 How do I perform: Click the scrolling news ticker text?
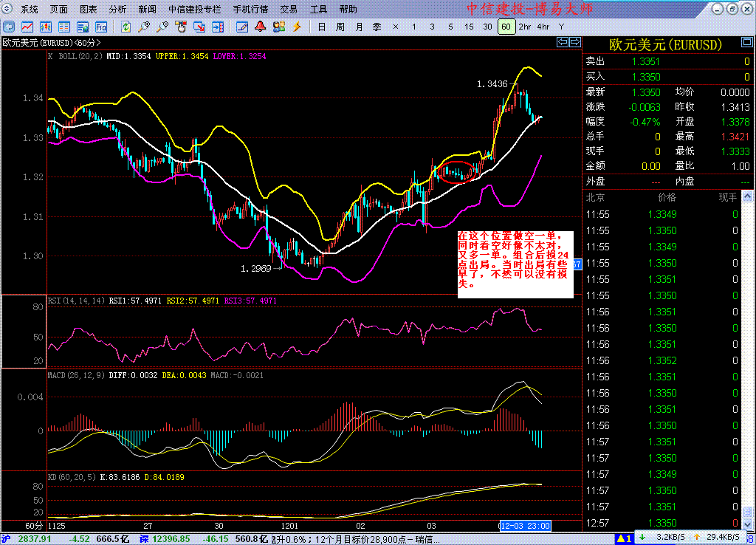tap(356, 539)
